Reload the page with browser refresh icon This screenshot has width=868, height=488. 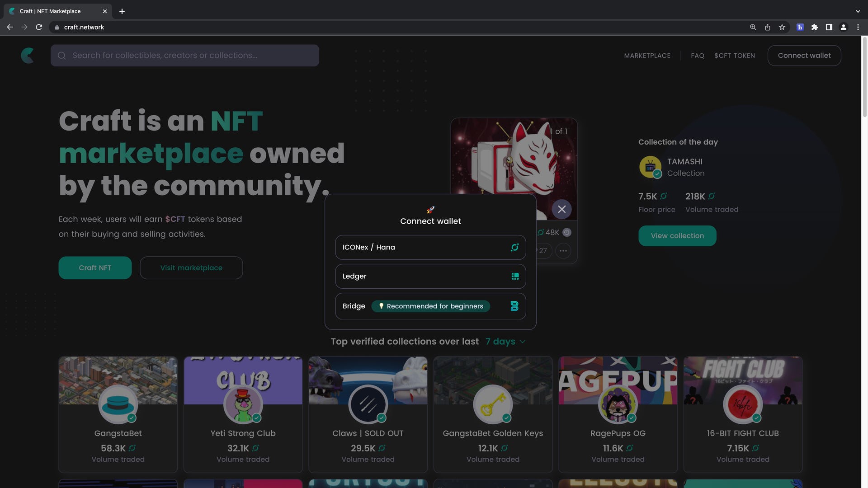[39, 27]
